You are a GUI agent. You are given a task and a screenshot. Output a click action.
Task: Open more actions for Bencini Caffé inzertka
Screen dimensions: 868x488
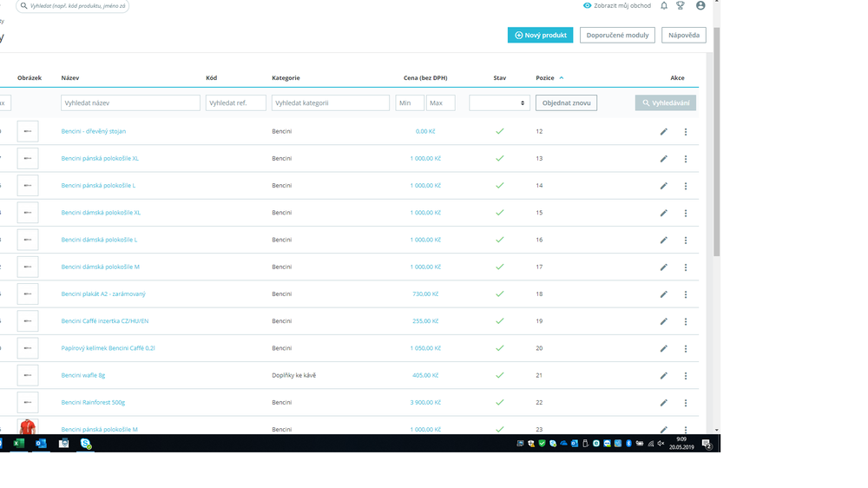pyautogui.click(x=686, y=322)
